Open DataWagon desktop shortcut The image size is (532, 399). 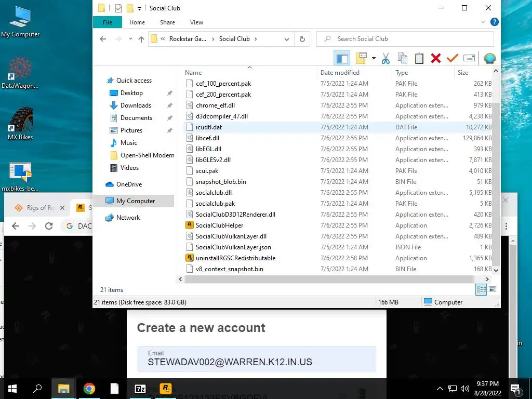[x=20, y=73]
